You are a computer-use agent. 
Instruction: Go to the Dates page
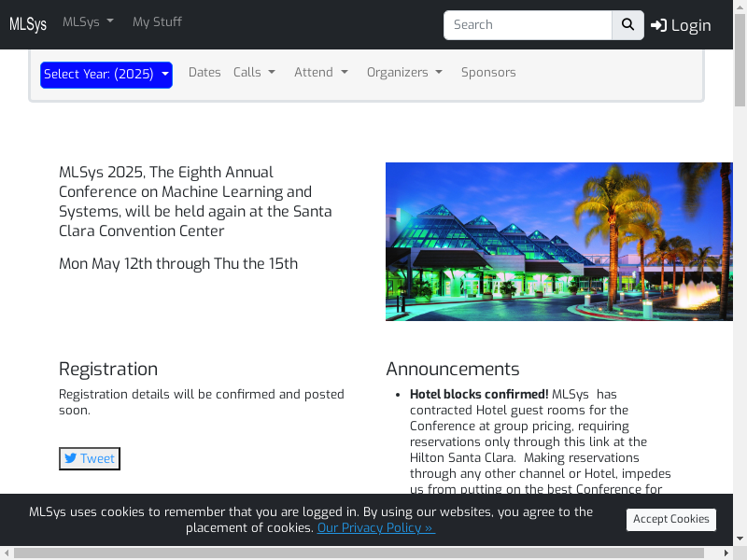[x=204, y=73]
